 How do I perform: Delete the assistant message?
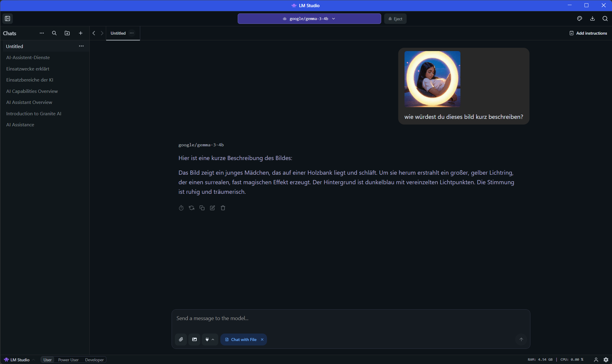[x=223, y=208]
